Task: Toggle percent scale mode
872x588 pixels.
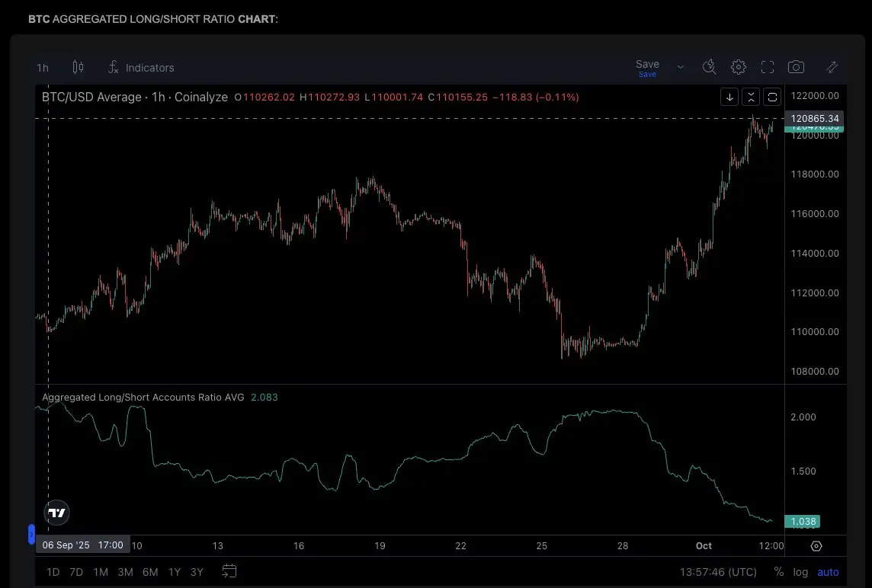Action: 778,572
